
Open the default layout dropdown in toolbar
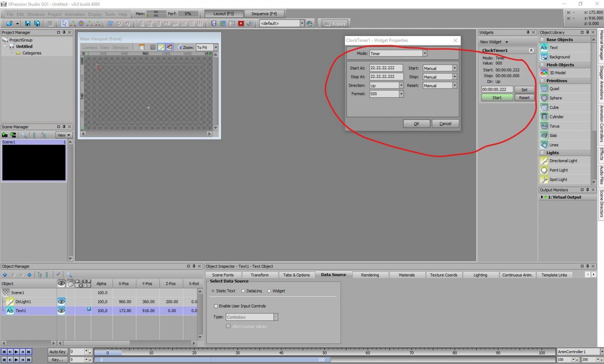(x=302, y=23)
